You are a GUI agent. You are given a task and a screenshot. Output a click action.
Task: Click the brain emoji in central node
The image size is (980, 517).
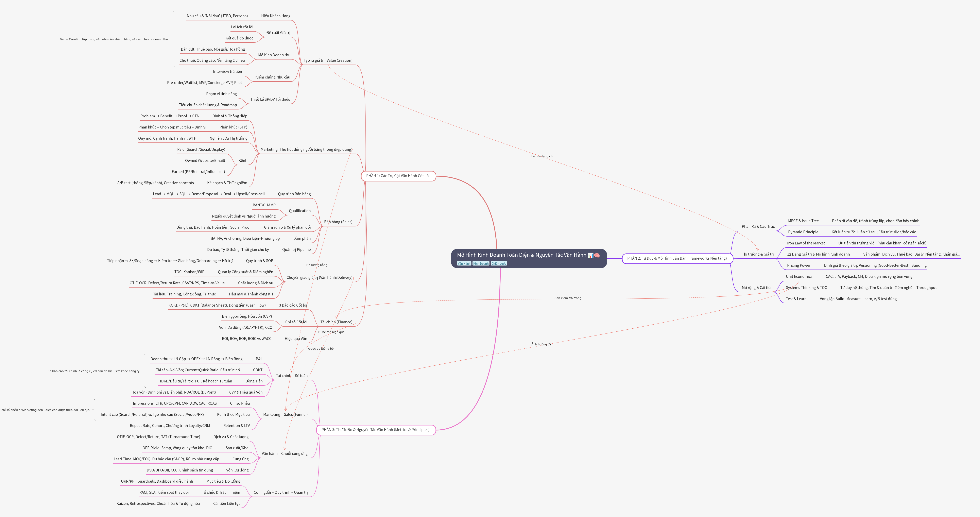(x=597, y=255)
